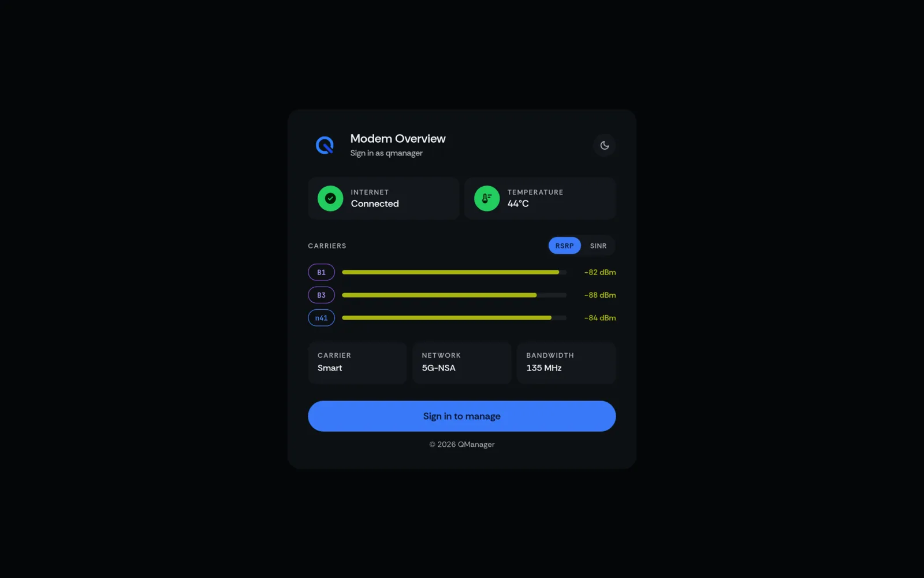Click the temperature thermometer icon

pyautogui.click(x=487, y=198)
